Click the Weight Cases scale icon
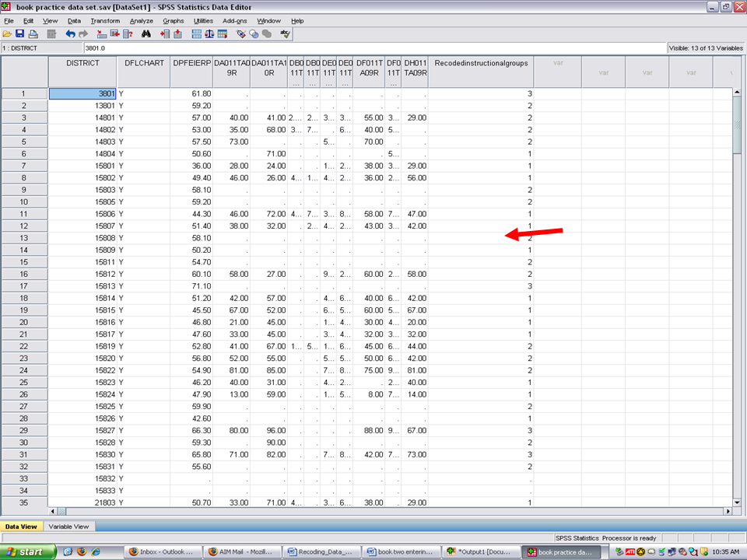The height and width of the screenshot is (560, 747). coord(209,34)
